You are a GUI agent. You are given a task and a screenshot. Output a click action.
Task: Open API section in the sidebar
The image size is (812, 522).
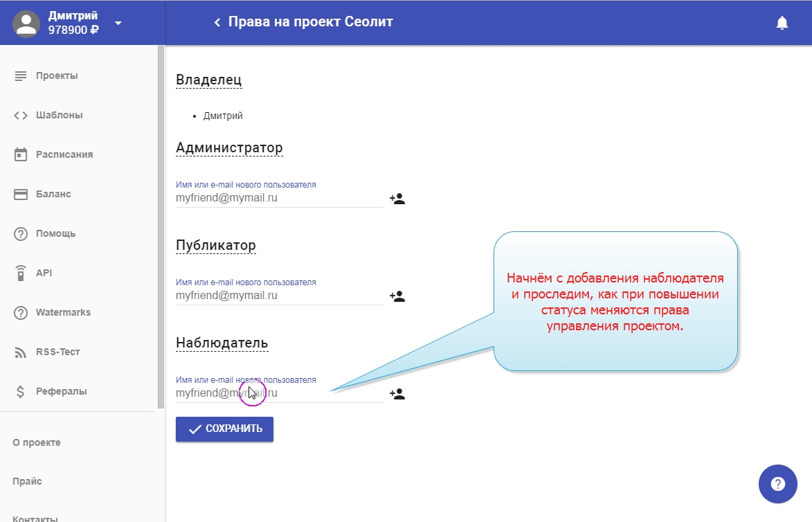(44, 273)
